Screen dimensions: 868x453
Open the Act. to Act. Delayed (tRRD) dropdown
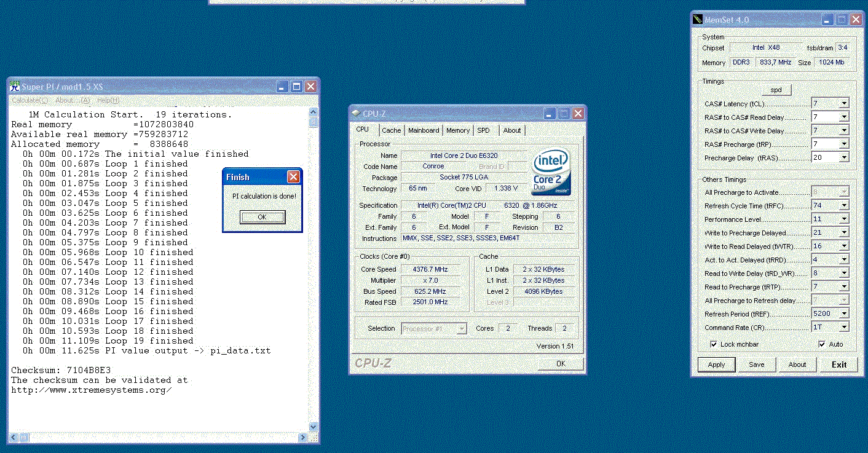tap(844, 259)
